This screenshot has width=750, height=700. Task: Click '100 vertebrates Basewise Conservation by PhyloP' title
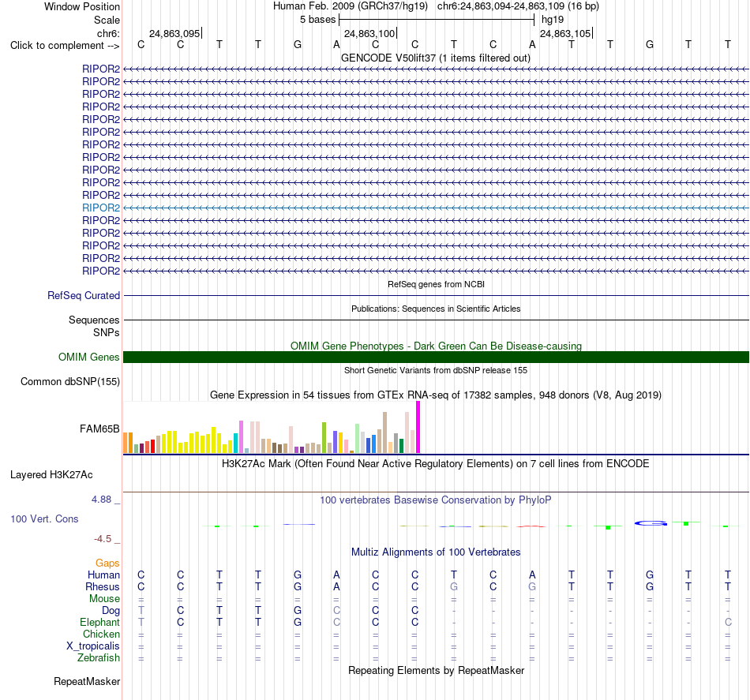pos(435,500)
